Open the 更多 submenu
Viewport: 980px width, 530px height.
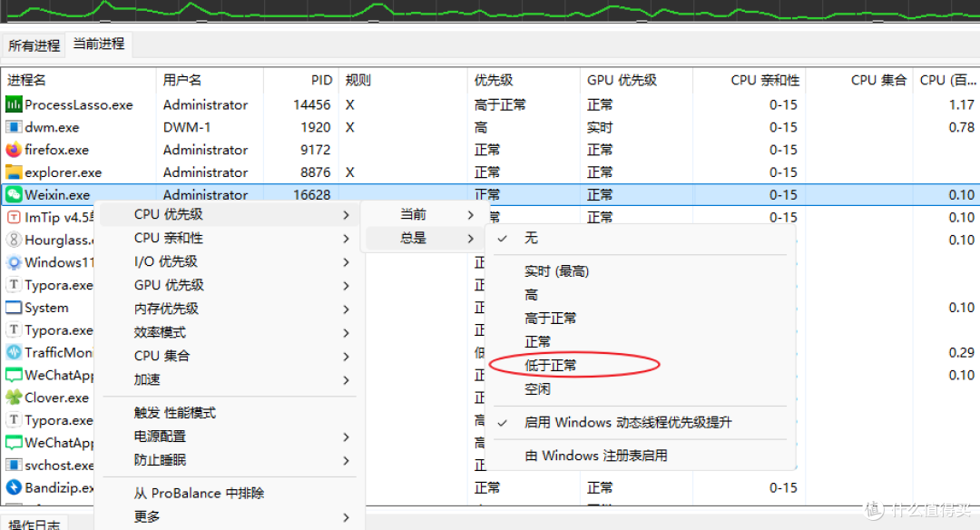230,517
